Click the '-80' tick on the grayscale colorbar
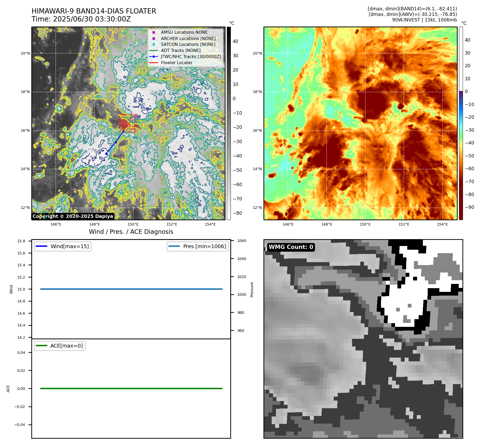The width and height of the screenshot is (481, 448). (237, 213)
